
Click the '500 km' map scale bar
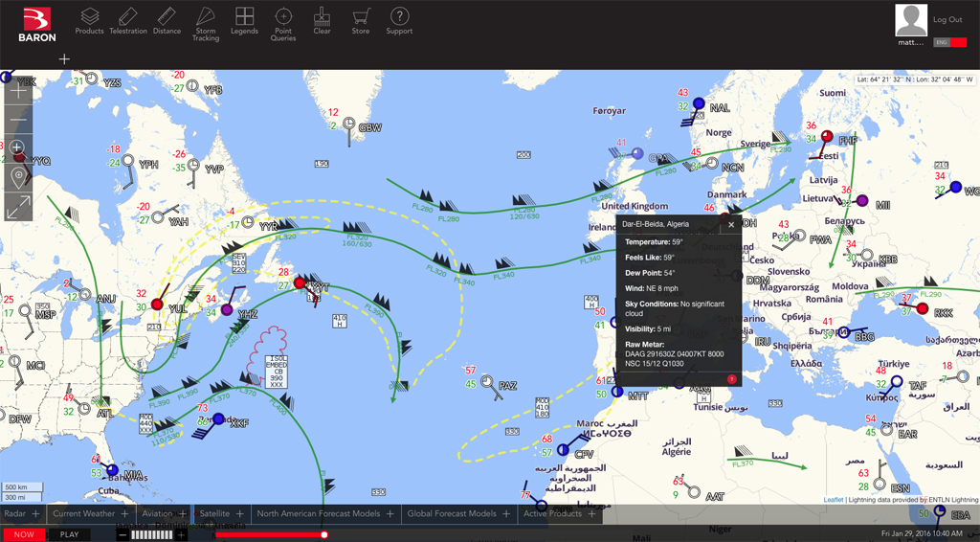(x=21, y=487)
